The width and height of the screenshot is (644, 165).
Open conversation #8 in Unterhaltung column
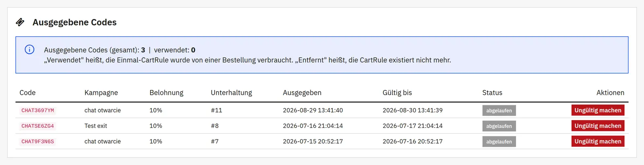(215, 126)
